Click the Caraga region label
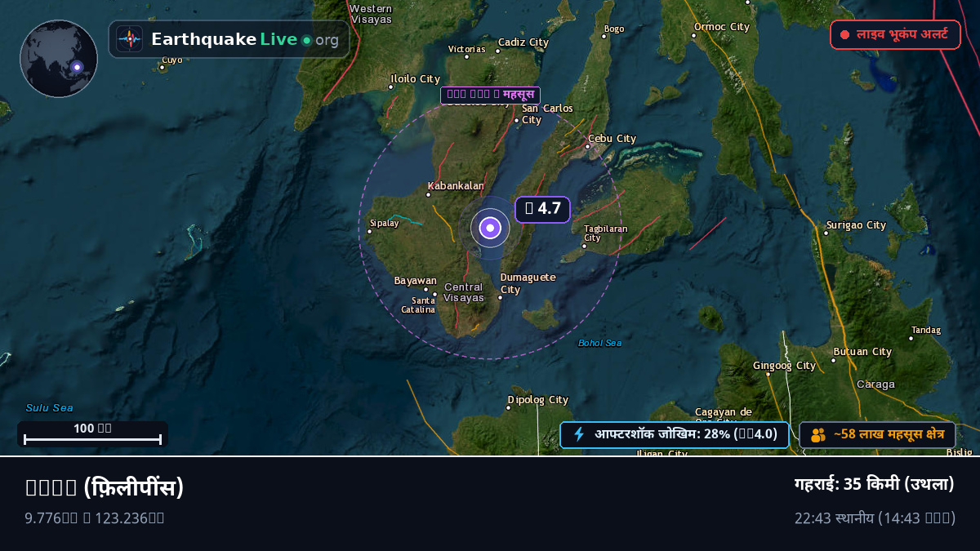The image size is (980, 551). pos(875,384)
